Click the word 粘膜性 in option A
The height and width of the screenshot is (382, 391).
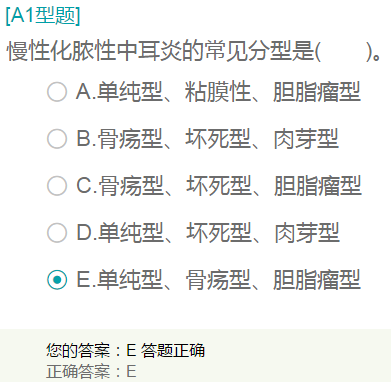pyautogui.click(x=218, y=92)
